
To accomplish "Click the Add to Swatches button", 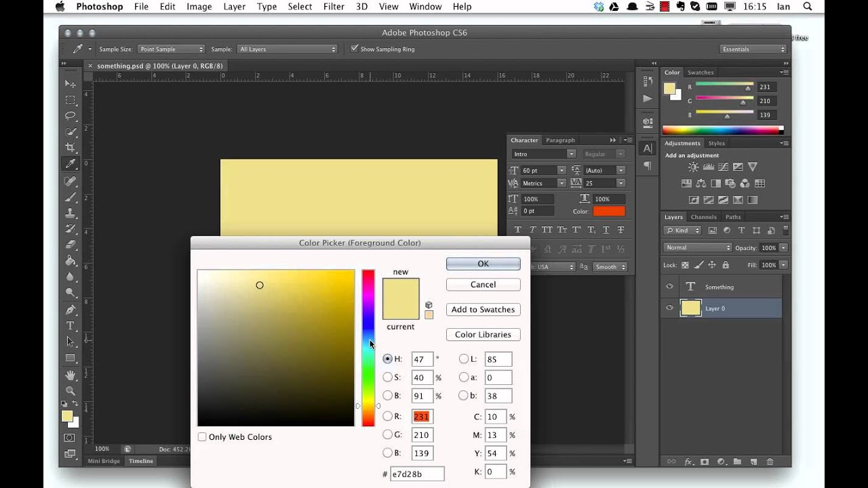I will (484, 310).
